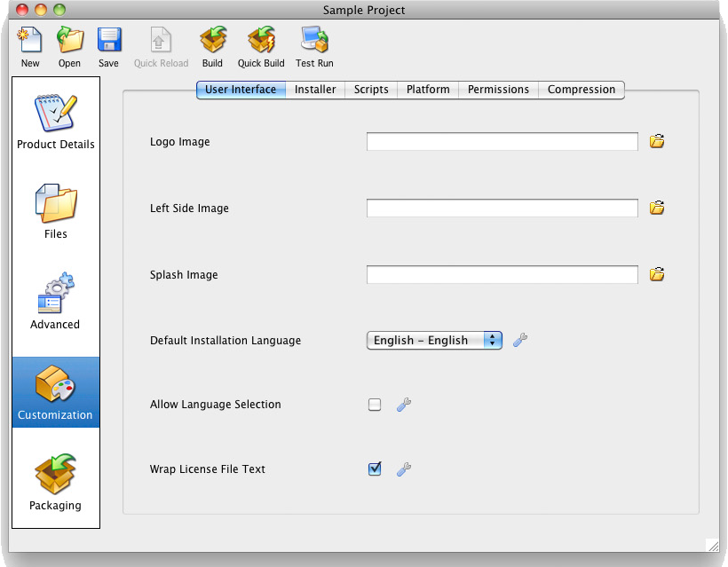Browse for a Left Side Image file
The width and height of the screenshot is (728, 567).
(656, 208)
